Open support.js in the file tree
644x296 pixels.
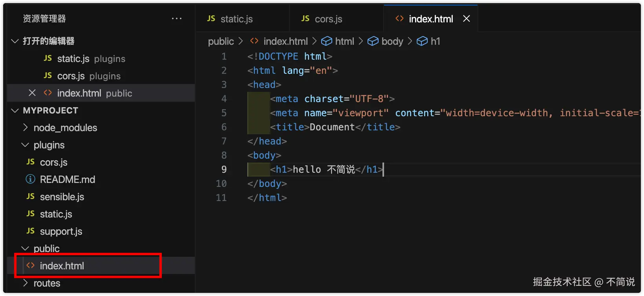[61, 231]
